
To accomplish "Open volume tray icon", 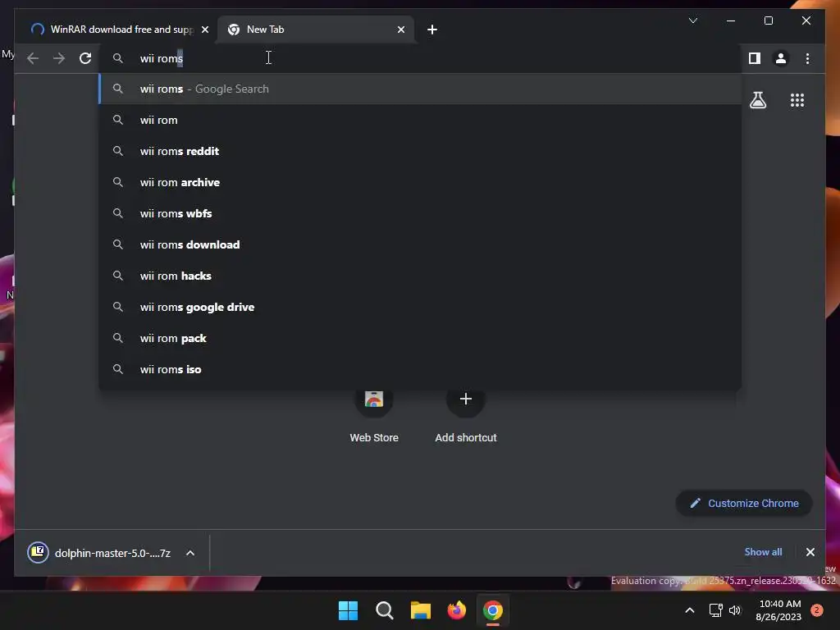I will [x=735, y=610].
